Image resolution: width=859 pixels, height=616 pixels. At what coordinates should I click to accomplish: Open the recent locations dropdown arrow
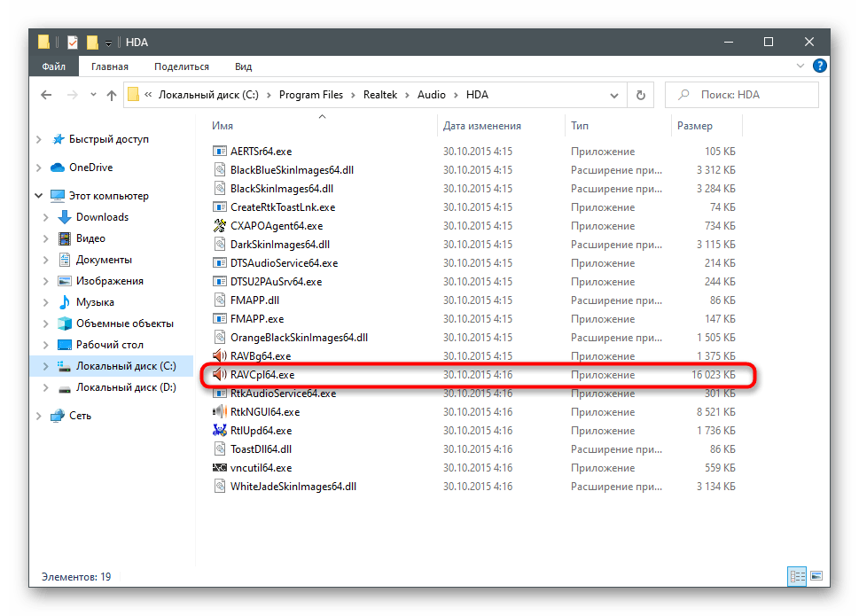pyautogui.click(x=94, y=95)
